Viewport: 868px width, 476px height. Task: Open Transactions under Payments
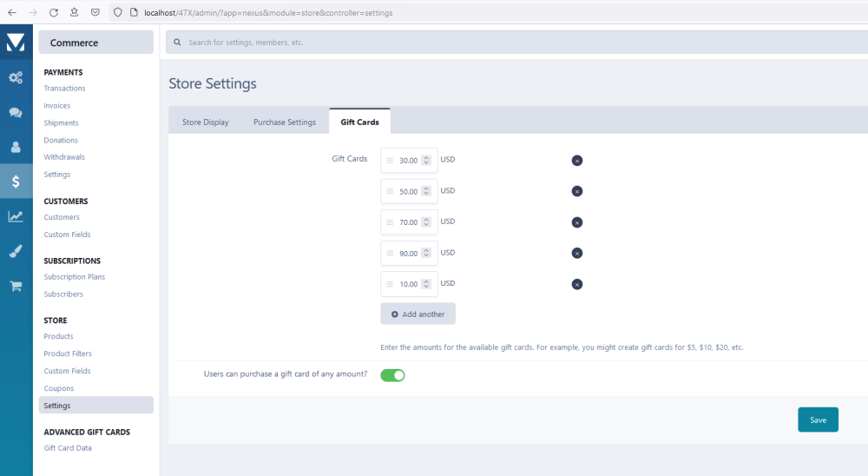click(65, 88)
